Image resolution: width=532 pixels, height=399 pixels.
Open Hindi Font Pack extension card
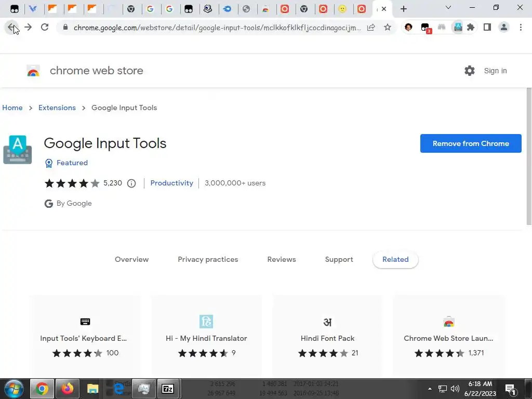(327, 336)
